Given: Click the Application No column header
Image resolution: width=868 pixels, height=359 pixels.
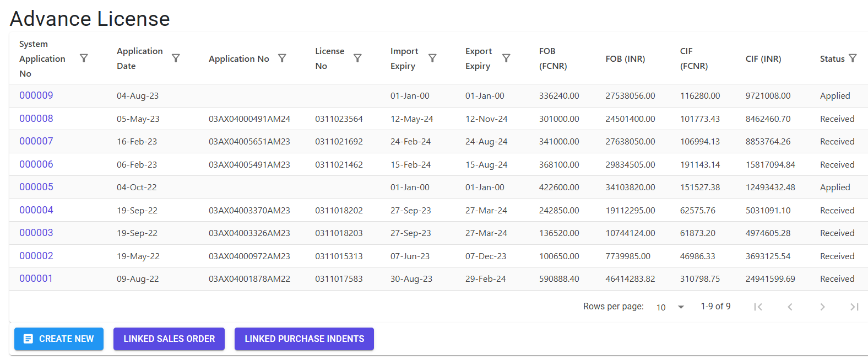Looking at the screenshot, I should tap(239, 58).
